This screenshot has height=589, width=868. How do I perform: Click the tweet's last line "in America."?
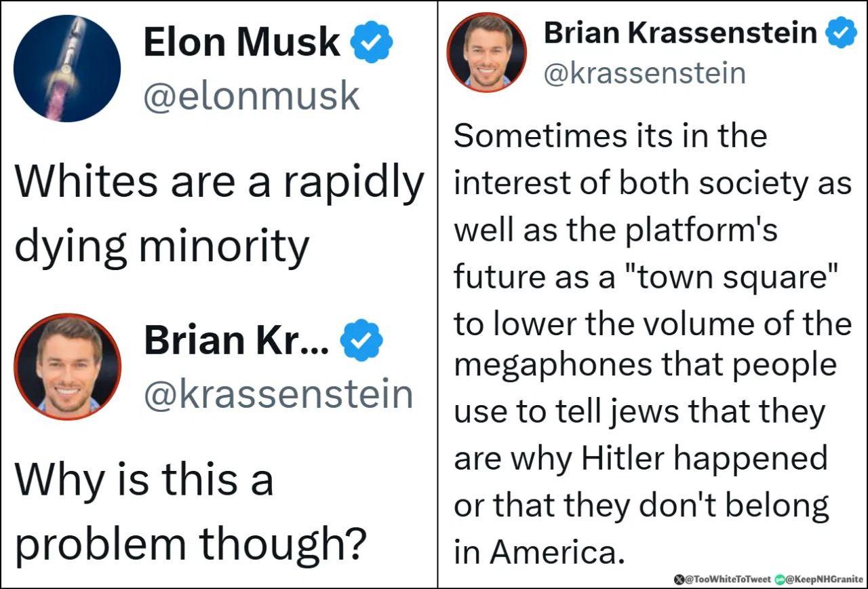pos(538,552)
